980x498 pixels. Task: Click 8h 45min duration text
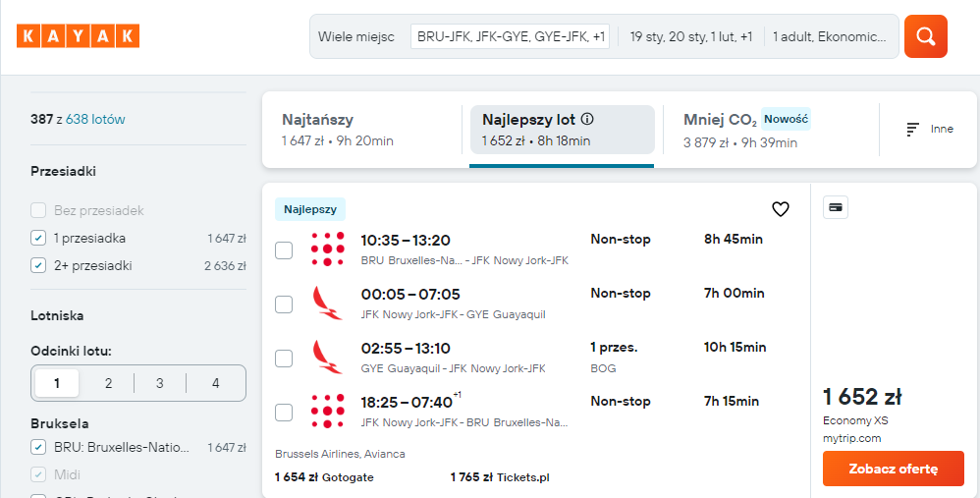(734, 240)
